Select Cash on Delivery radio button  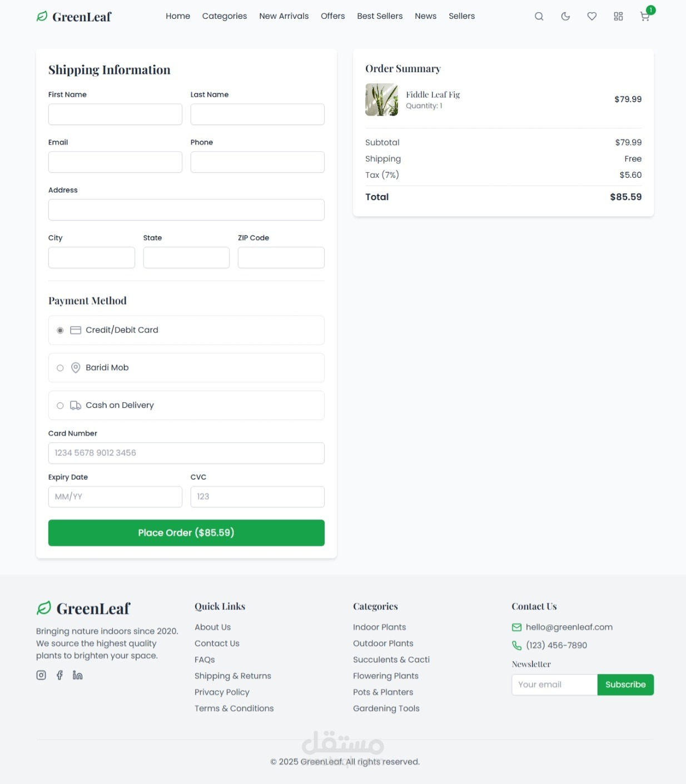[x=60, y=406]
